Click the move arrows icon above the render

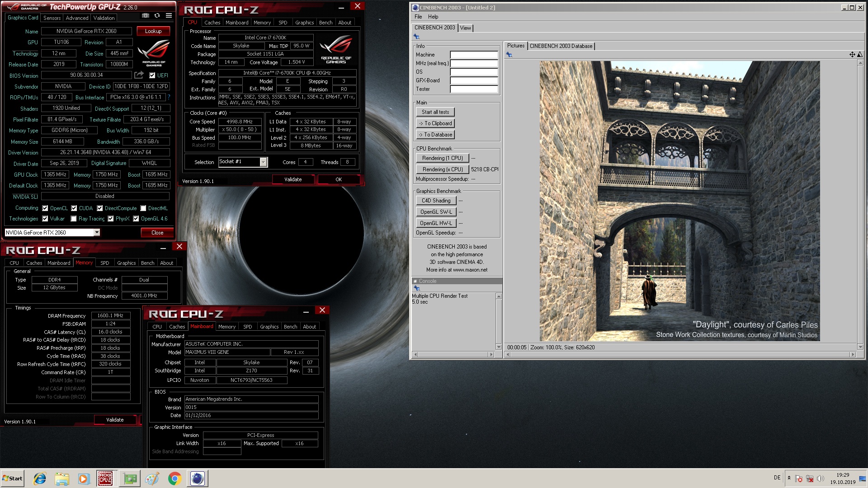point(852,55)
